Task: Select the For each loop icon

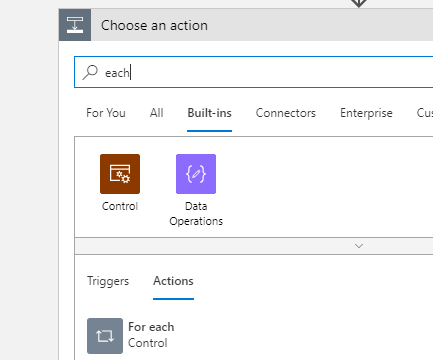Action: pos(105,336)
